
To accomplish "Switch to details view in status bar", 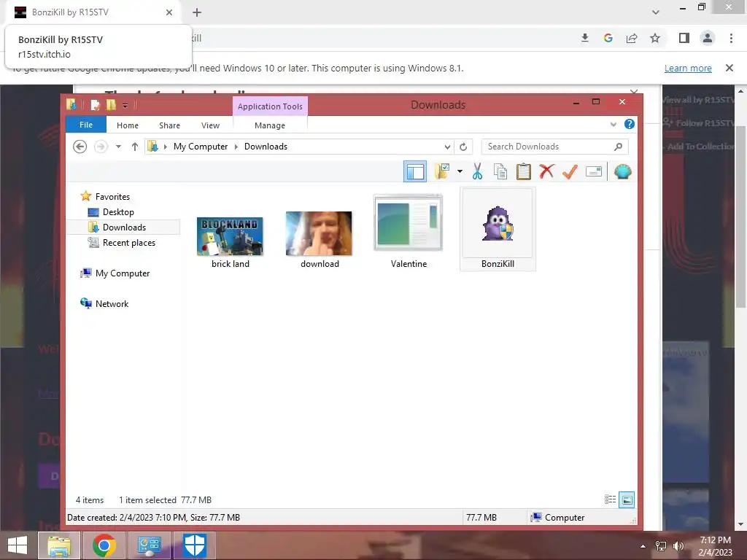I will 611,499.
